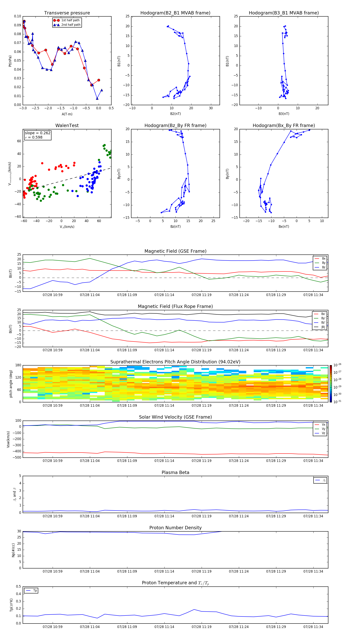Click the 'Plasma Beta' plot title

pyautogui.click(x=175, y=472)
